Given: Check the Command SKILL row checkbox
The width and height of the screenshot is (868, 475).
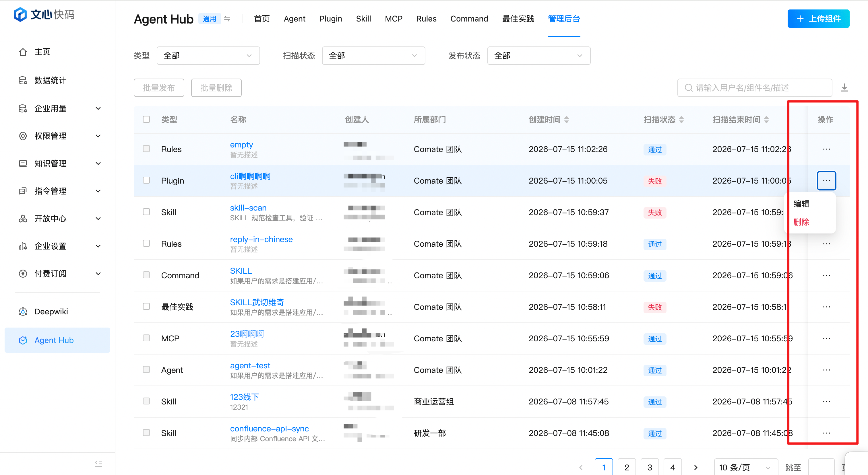Looking at the screenshot, I should 146,275.
